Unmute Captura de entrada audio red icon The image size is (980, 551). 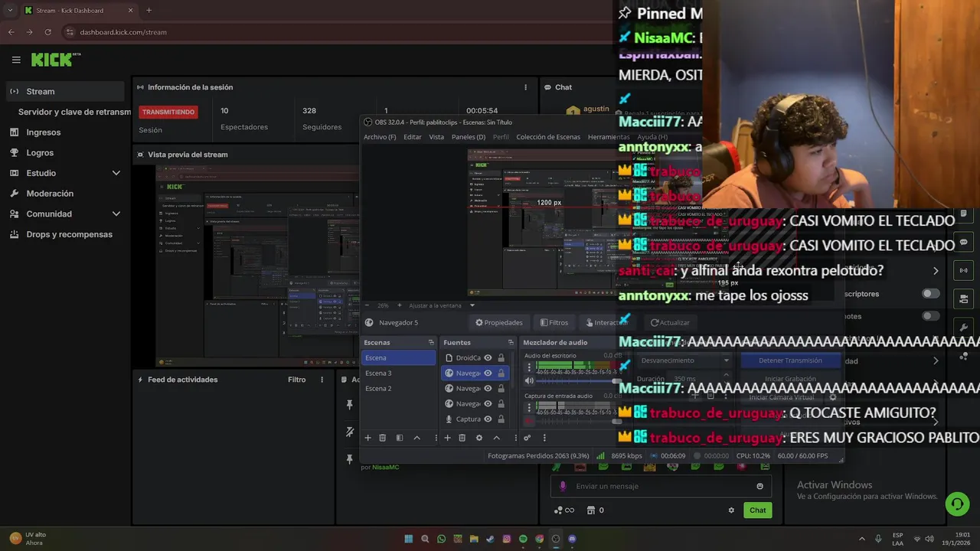(x=528, y=420)
